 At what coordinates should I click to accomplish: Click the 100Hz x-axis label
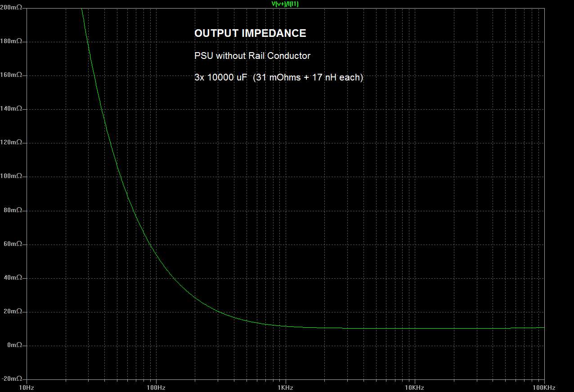[x=156, y=388]
